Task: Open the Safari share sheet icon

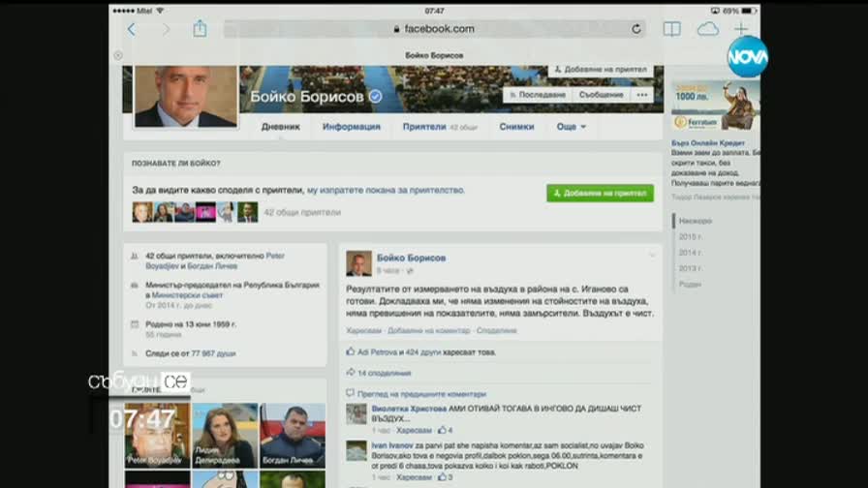Action: pyautogui.click(x=200, y=28)
